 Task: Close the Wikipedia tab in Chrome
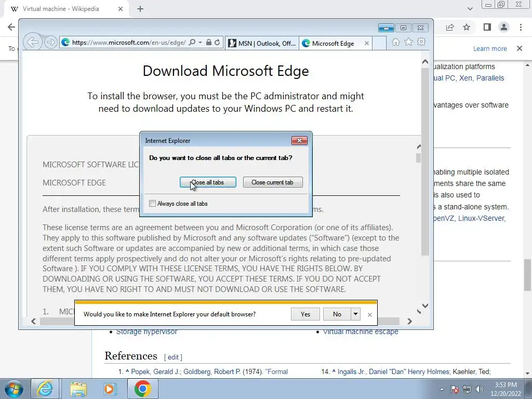pyautogui.click(x=121, y=9)
